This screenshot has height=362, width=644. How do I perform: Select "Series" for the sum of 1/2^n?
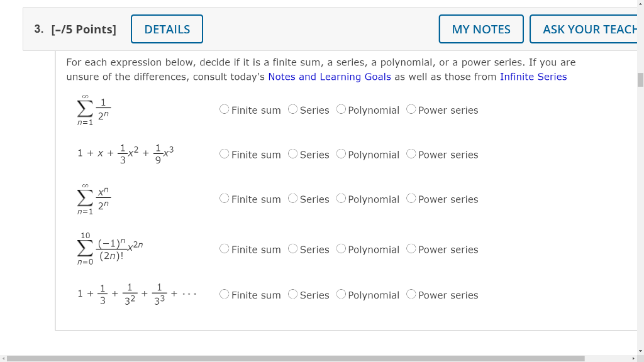click(292, 109)
